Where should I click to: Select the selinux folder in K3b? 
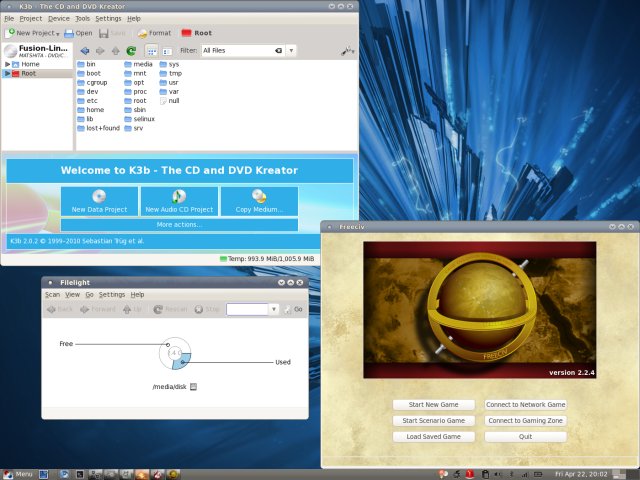[x=140, y=119]
